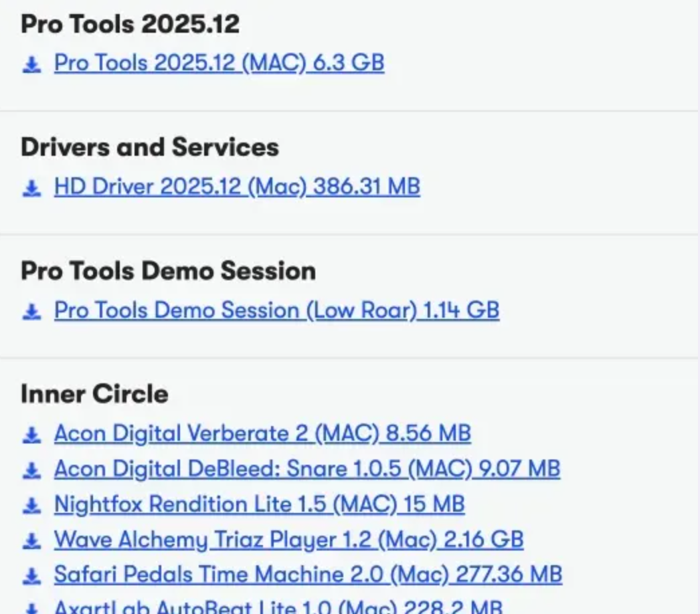Open the Pro Tools 2025.12 (MAC) 6.3 GB link

219,63
